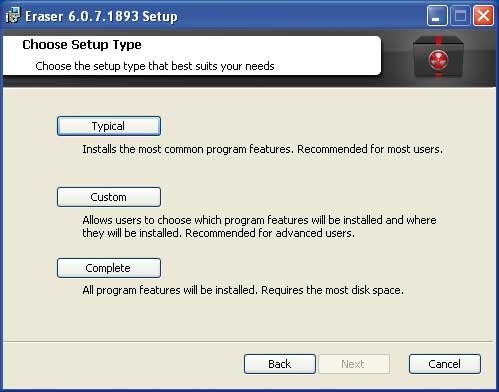Click the greyed-out Next button
The height and width of the screenshot is (392, 499).
(354, 364)
